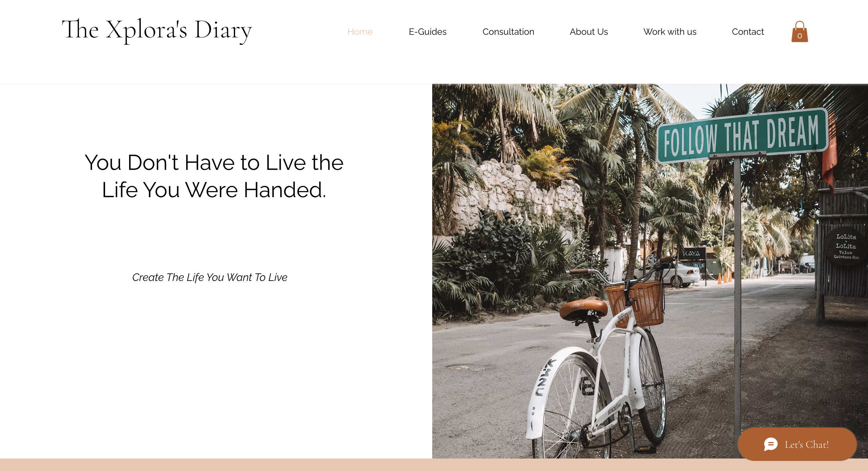Open the shopping bag cart icon
Screen dimensions: 868x471
coord(799,32)
